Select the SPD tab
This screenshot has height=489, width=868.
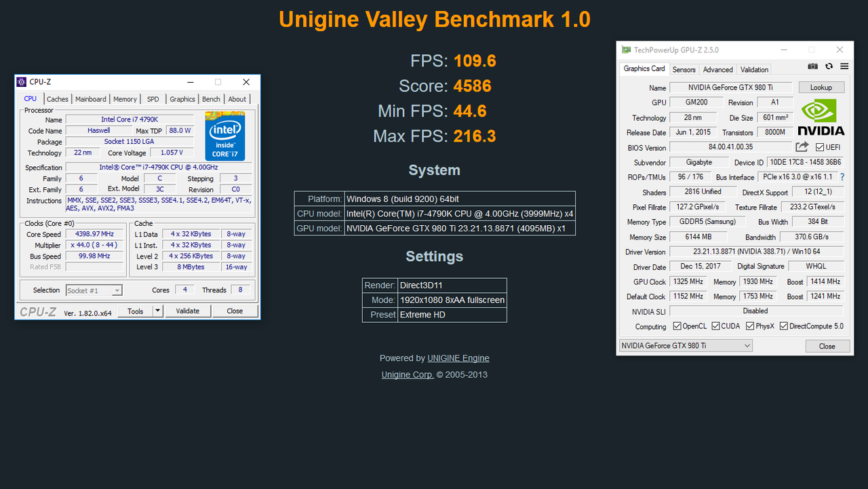(x=153, y=99)
